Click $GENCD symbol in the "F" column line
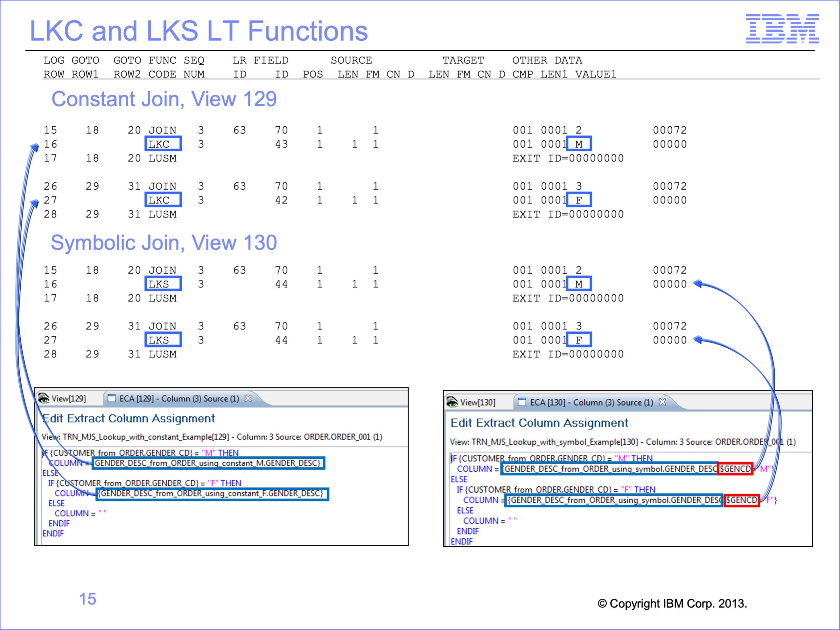Image resolution: width=840 pixels, height=630 pixels. pos(742,500)
